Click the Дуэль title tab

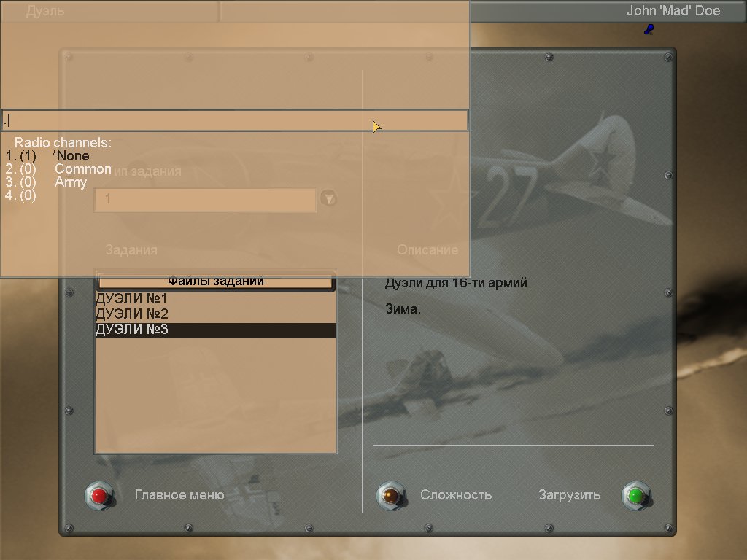(x=45, y=11)
